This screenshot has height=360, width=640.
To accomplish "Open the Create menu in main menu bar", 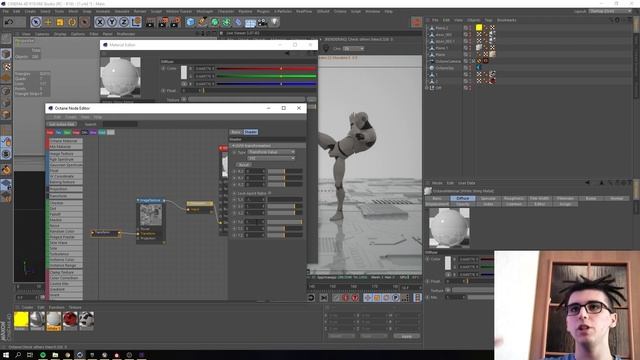I will [30, 11].
